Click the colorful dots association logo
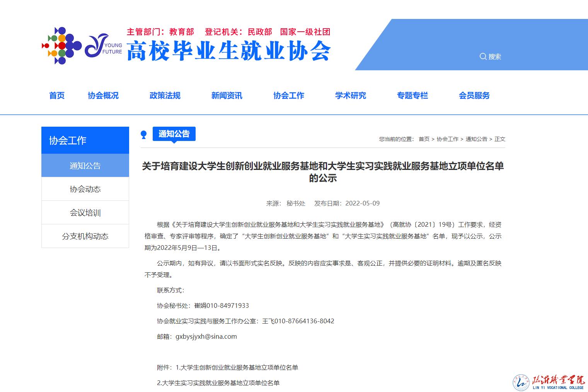This screenshot has width=588, height=392. pos(61,46)
